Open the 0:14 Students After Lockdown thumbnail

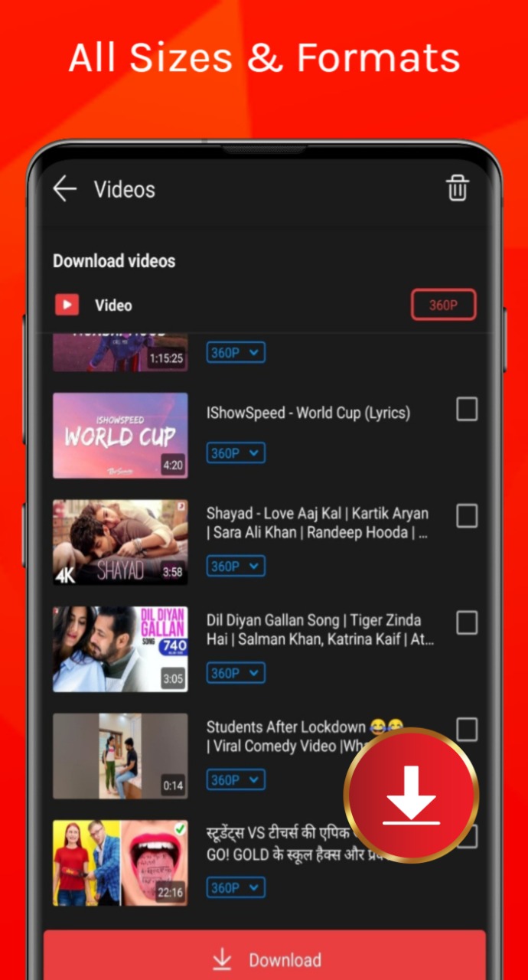point(120,756)
